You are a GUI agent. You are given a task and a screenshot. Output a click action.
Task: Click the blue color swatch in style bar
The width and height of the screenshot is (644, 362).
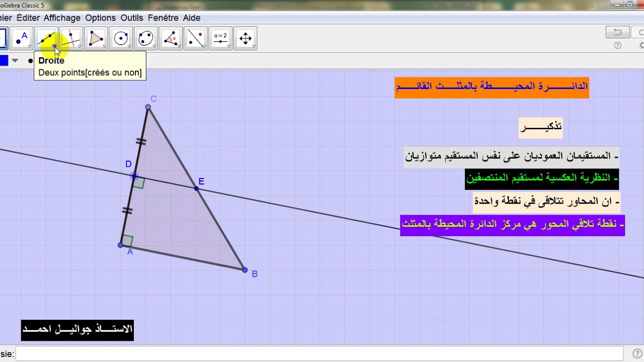point(4,61)
